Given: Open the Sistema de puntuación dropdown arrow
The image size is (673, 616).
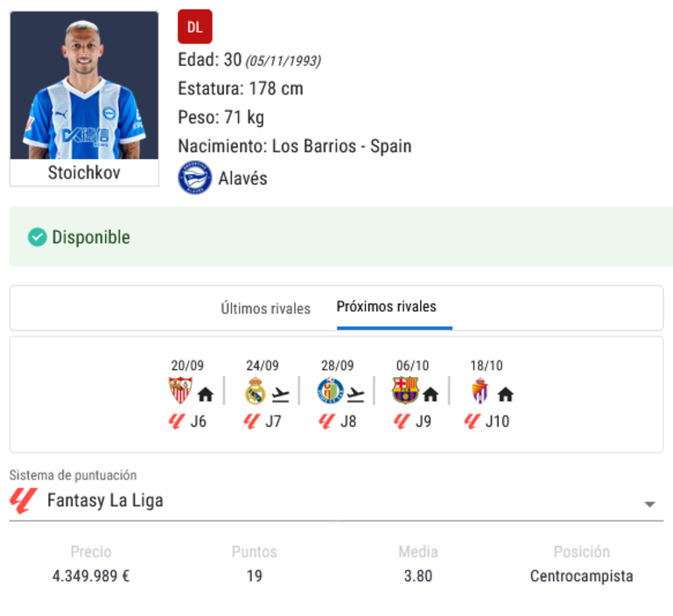Looking at the screenshot, I should [x=649, y=504].
